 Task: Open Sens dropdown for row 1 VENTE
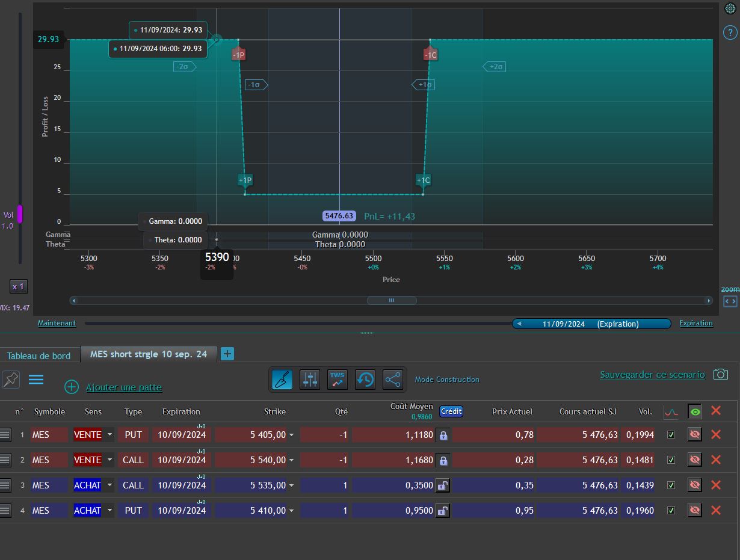click(x=109, y=434)
